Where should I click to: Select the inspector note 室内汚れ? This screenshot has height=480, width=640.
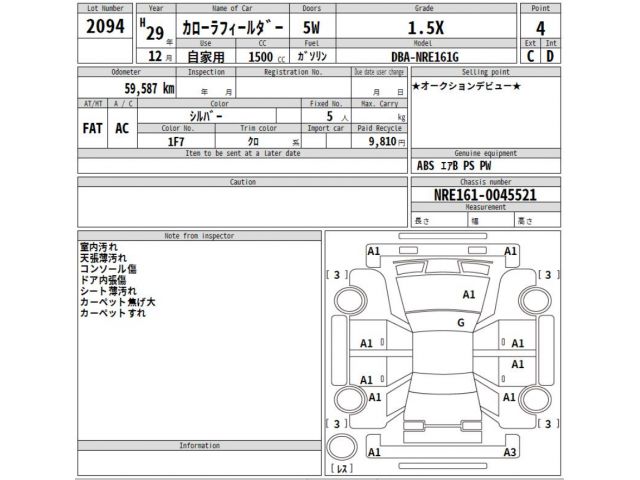[x=99, y=247]
